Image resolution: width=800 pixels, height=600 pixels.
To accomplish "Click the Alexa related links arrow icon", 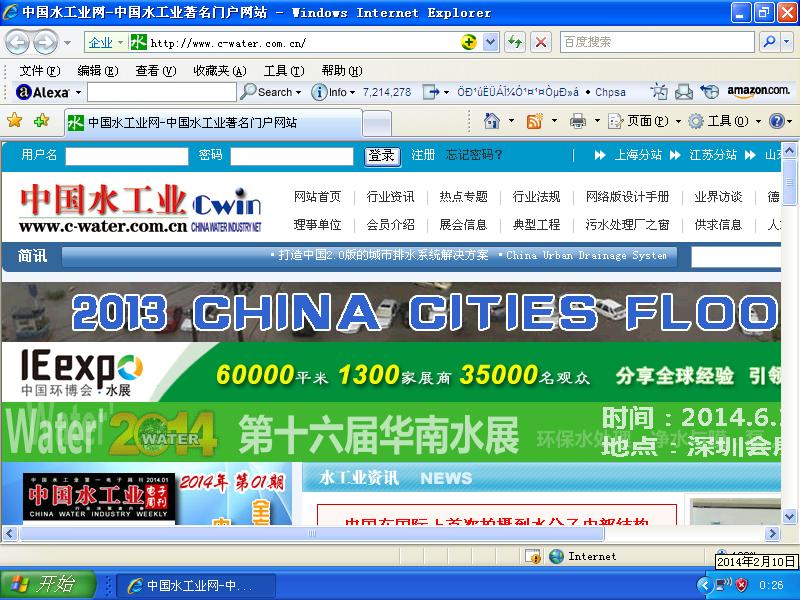I will (x=432, y=92).
